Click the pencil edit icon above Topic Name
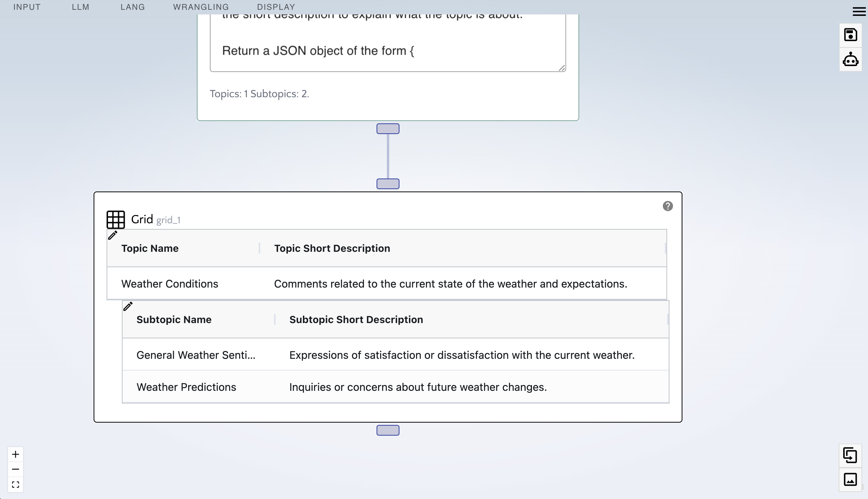 tap(113, 235)
